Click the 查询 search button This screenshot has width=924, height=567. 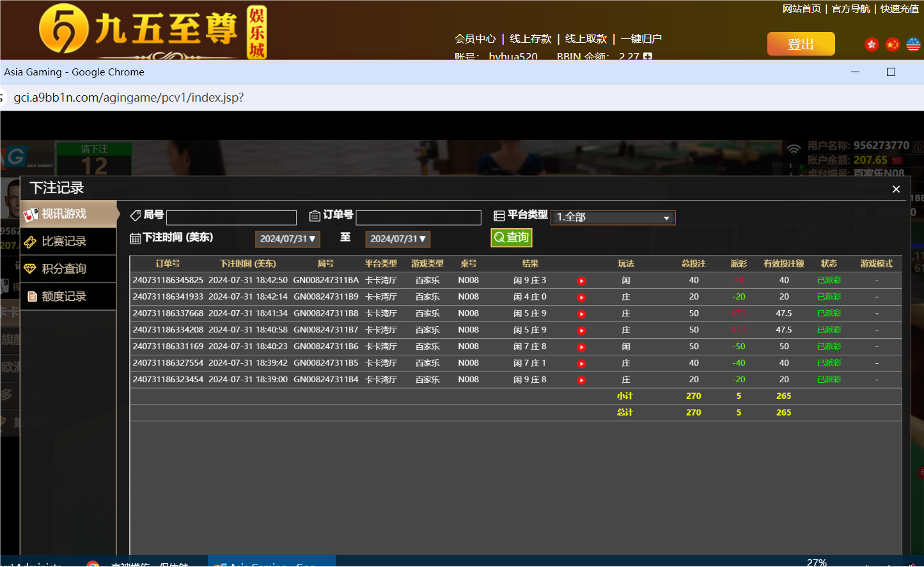(x=511, y=237)
